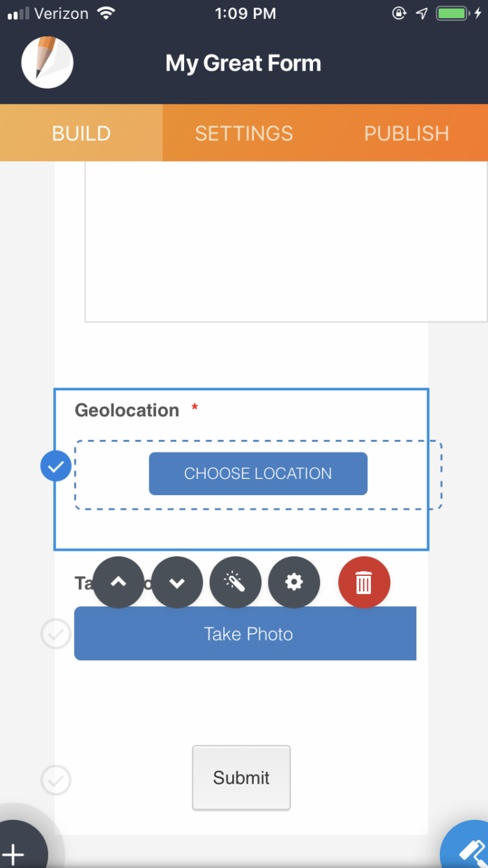Click the pencil app logo in the header

click(x=47, y=62)
